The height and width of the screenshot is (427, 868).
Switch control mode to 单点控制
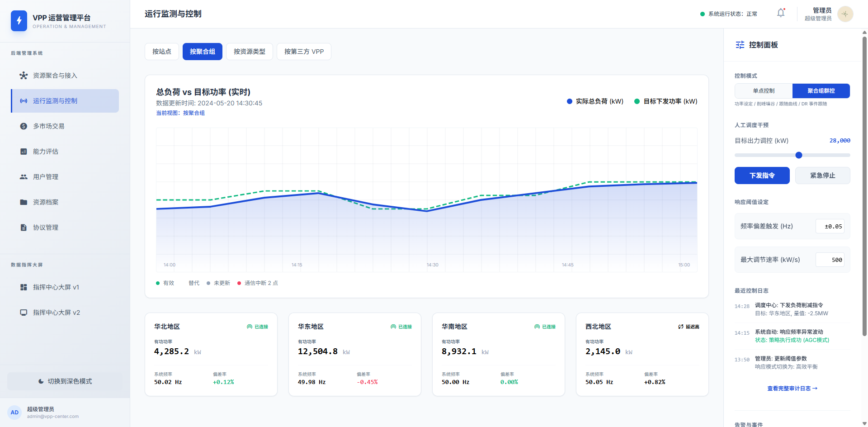[x=764, y=91]
